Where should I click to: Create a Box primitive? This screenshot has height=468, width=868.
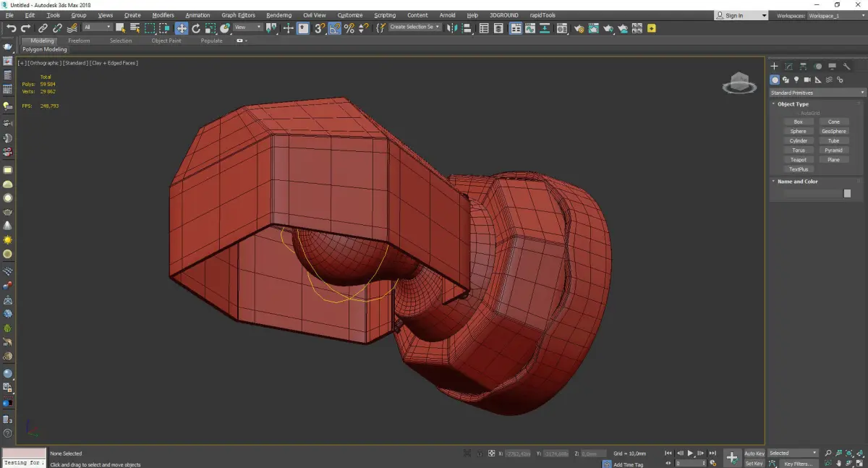pyautogui.click(x=798, y=122)
